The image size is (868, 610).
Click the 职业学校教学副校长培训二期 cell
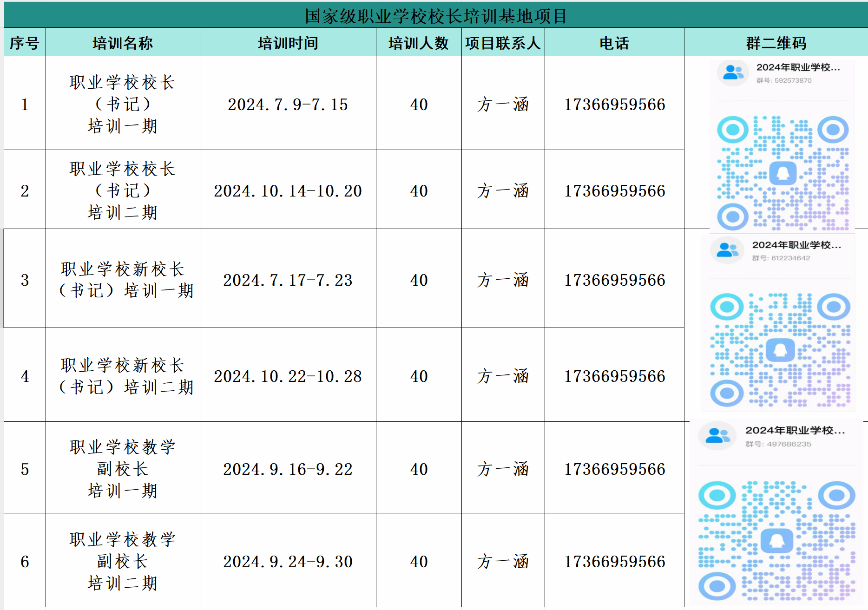click(123, 560)
